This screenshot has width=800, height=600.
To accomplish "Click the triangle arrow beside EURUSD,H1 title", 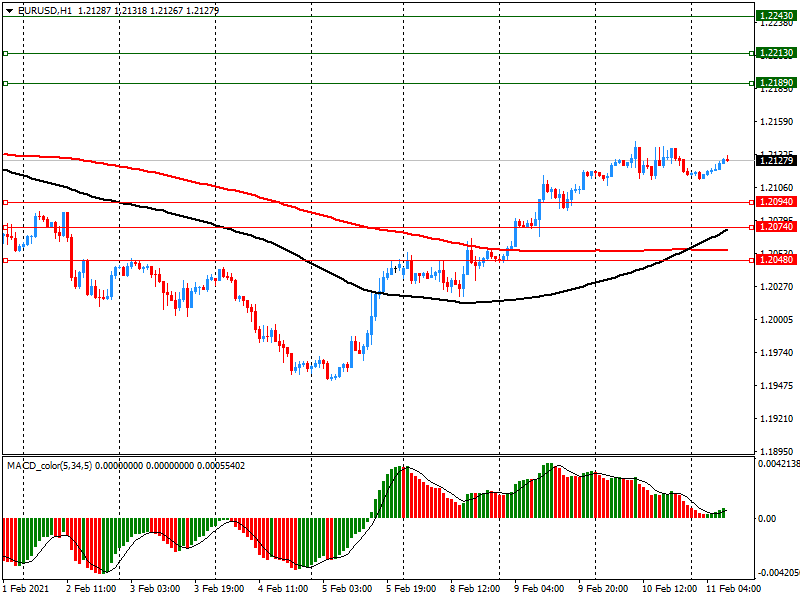I will point(9,10).
